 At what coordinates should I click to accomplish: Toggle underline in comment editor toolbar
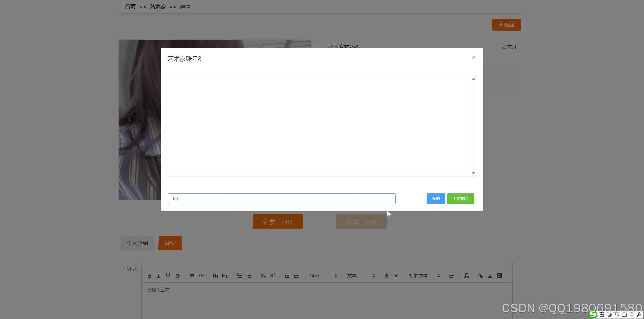[168, 276]
